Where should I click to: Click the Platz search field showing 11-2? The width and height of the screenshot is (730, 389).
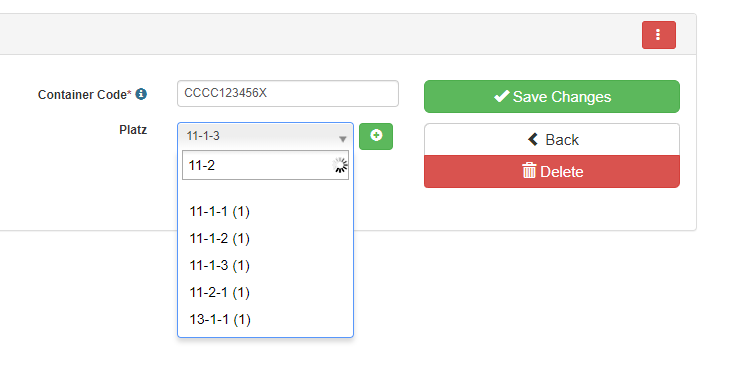tap(265, 165)
